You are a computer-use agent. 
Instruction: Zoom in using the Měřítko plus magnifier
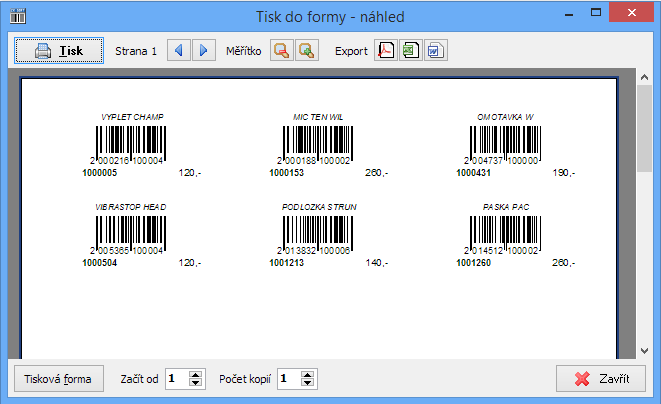(306, 51)
